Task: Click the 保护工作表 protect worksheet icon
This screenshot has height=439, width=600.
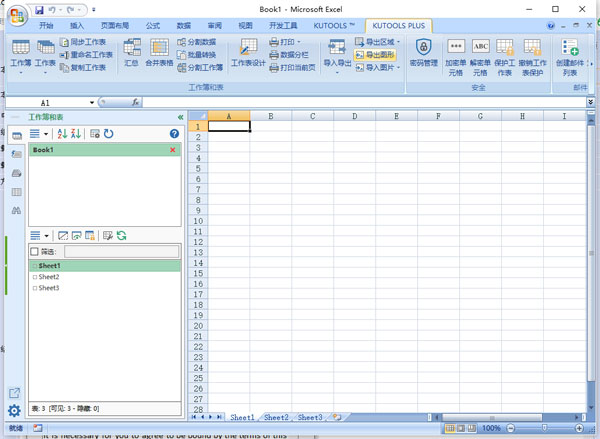Action: [505, 53]
